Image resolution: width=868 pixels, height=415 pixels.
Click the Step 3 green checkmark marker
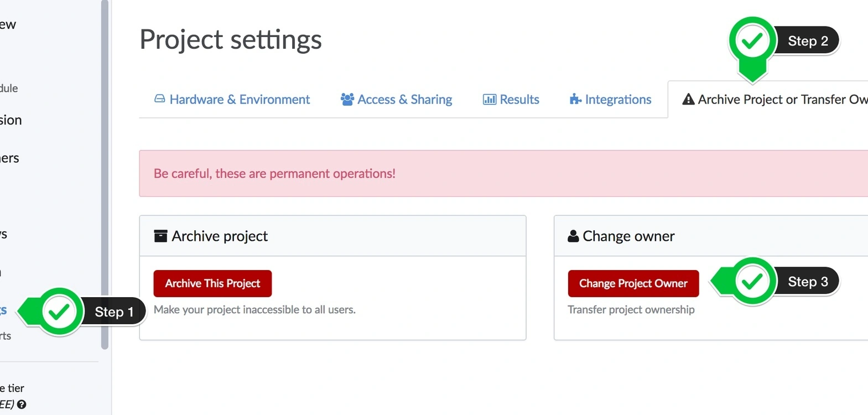(752, 281)
